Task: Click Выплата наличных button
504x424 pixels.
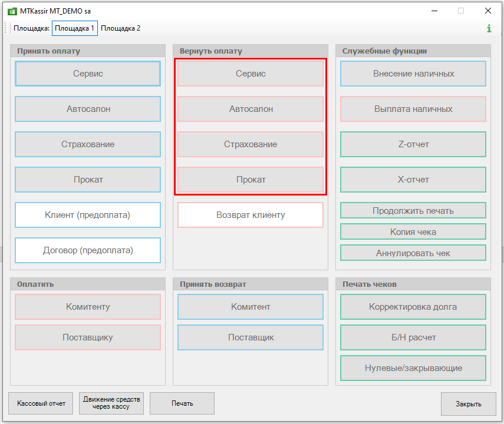Action: coord(413,109)
